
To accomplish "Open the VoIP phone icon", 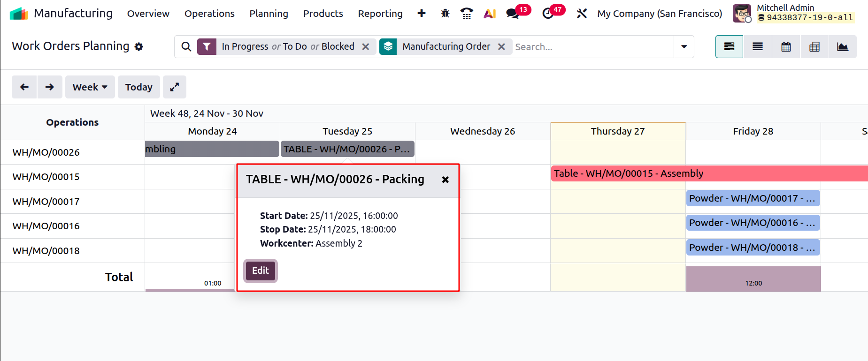I will point(466,14).
